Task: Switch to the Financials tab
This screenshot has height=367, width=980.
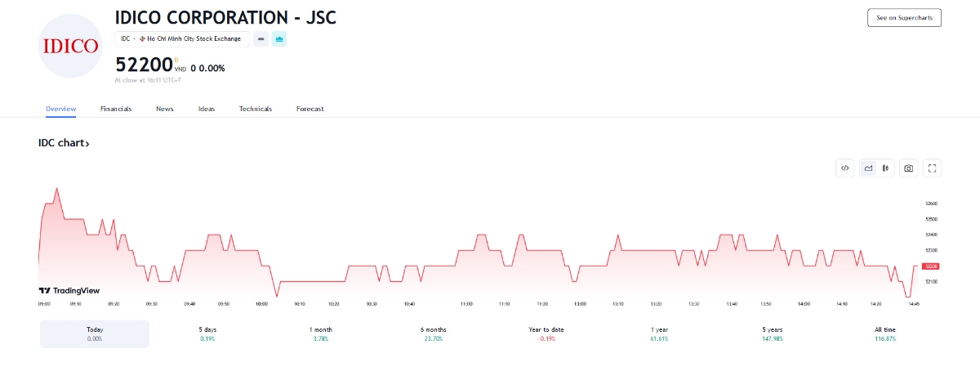Action: point(116,109)
